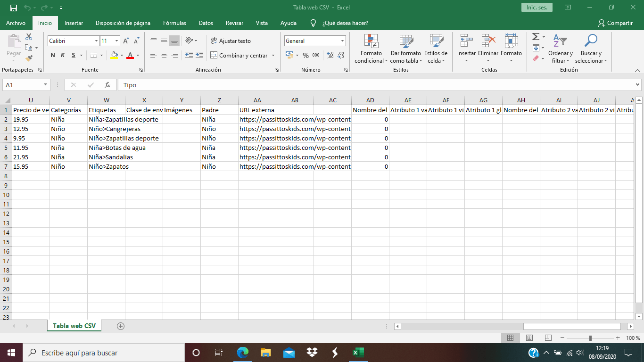Click the text orientation icon

(x=189, y=41)
